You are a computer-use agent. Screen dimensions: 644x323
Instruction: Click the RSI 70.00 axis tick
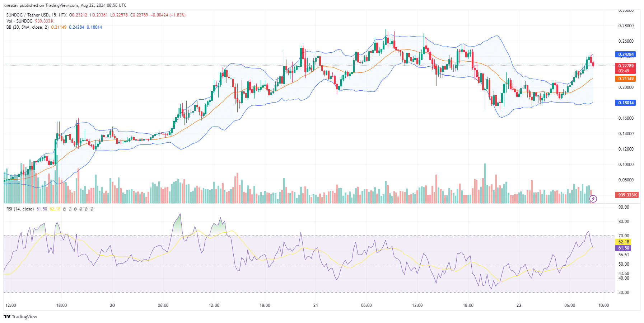[x=624, y=236]
